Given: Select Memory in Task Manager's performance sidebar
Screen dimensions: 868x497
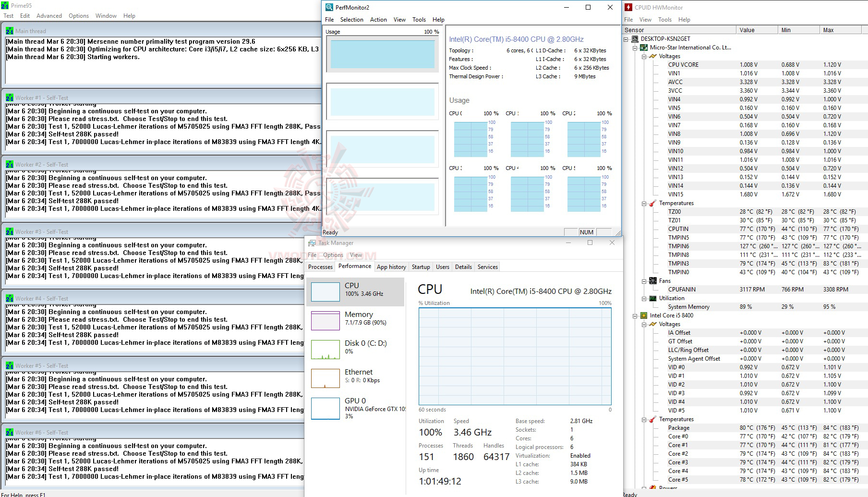Looking at the screenshot, I should tap(355, 320).
